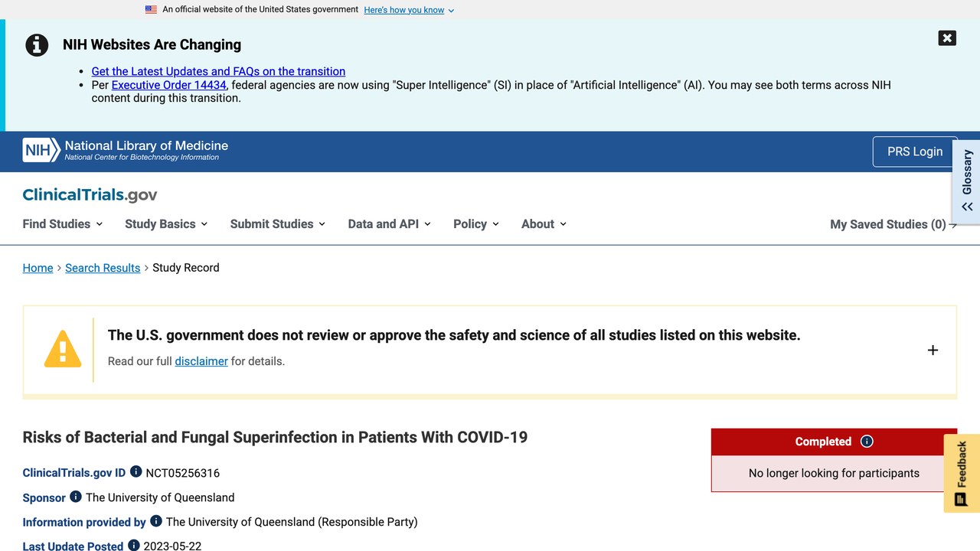Open the latest updates and FAQs link
Viewport: 980px width, 551px height.
pyautogui.click(x=218, y=71)
